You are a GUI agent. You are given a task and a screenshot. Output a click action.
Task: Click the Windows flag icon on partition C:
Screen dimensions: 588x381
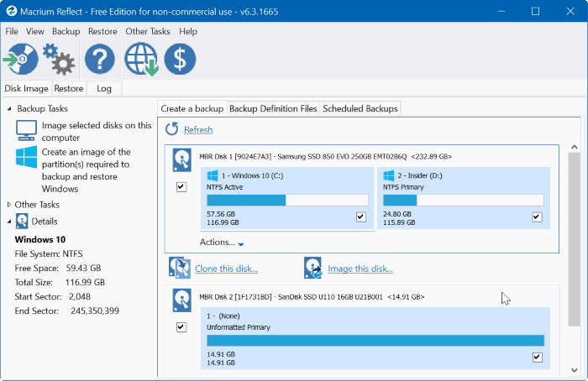(x=213, y=175)
